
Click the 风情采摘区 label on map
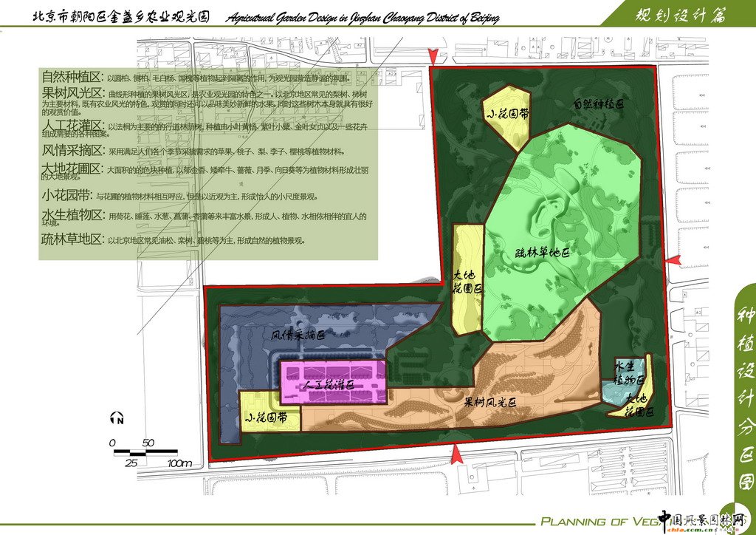click(297, 335)
